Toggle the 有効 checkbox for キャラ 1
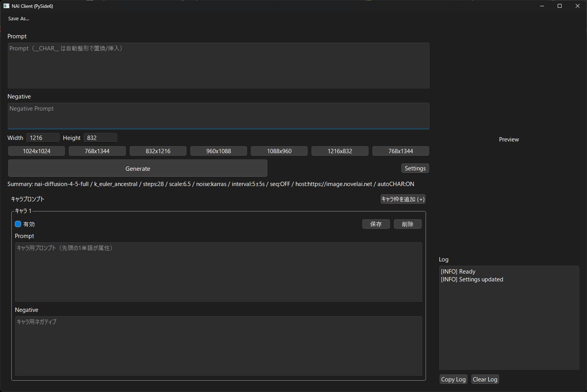The height and width of the screenshot is (392, 587). tap(18, 224)
